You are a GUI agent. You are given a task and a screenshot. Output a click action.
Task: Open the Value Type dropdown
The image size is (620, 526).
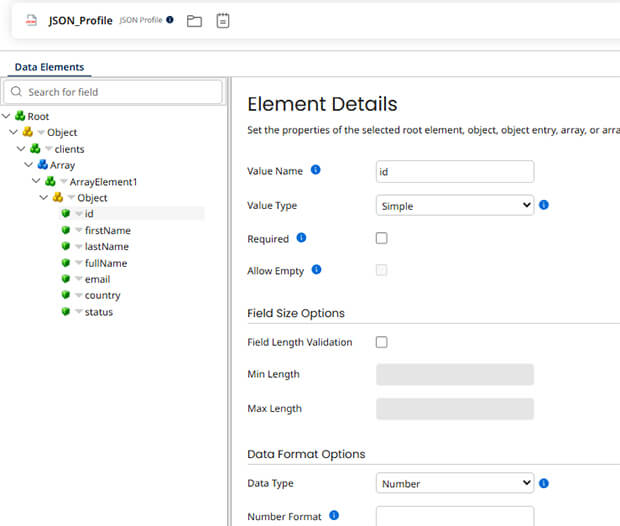pyautogui.click(x=455, y=205)
